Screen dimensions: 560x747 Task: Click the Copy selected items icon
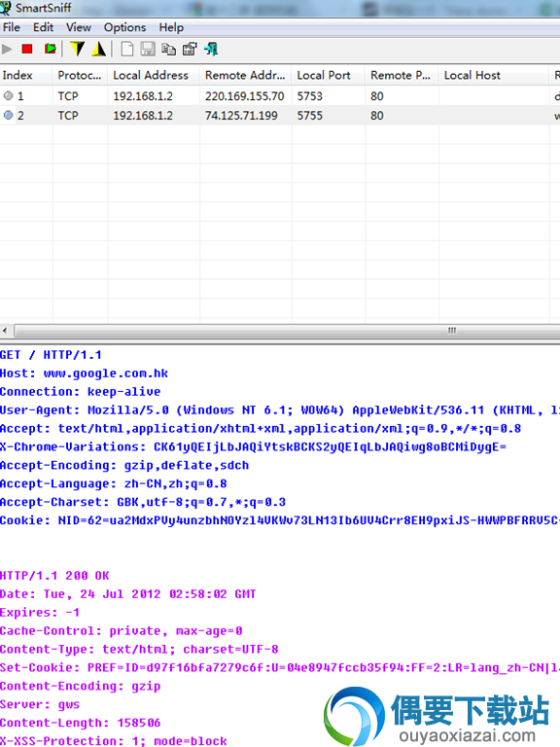tap(168, 49)
